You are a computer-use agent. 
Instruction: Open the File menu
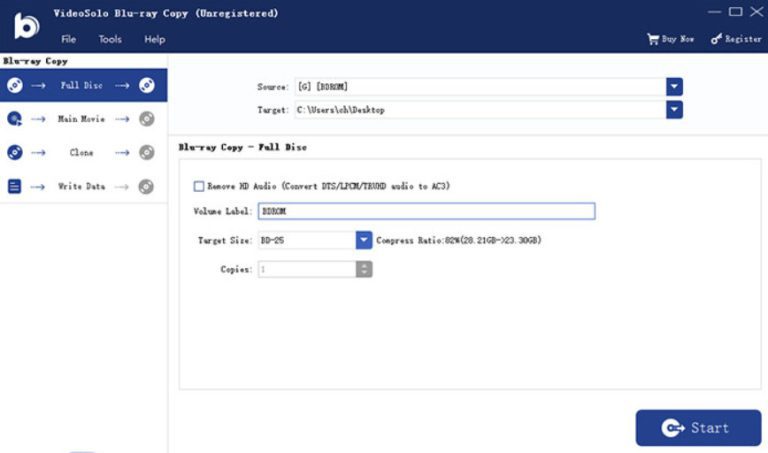(68, 39)
